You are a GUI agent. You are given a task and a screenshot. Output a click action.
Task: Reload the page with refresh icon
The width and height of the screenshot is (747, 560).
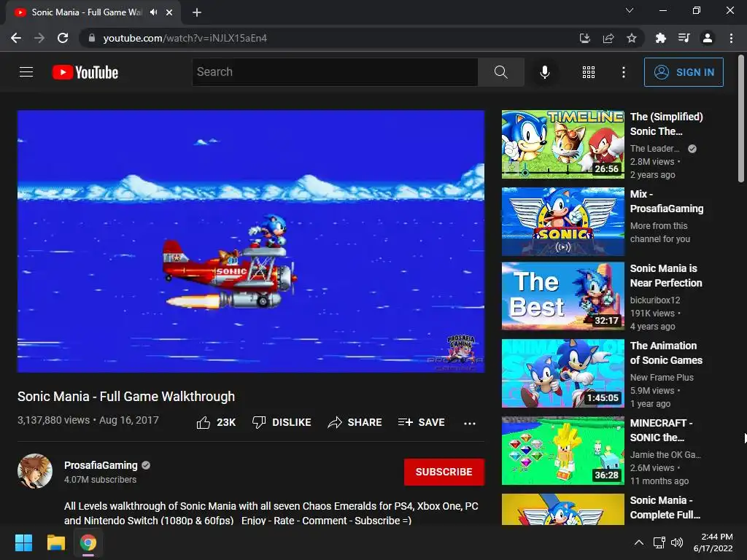point(63,38)
